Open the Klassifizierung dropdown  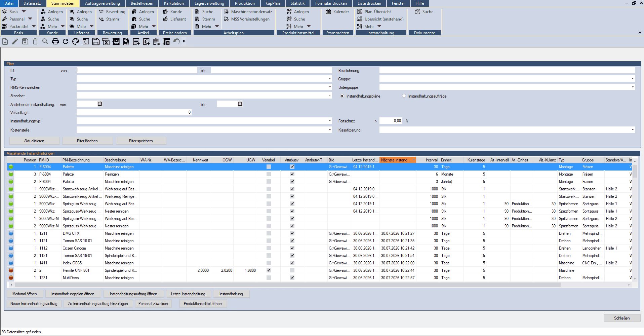click(x=633, y=130)
